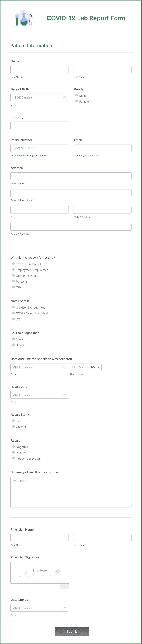This screenshot has height=644, width=142.
Task: Click the patient First Name field
Action: 39,70
